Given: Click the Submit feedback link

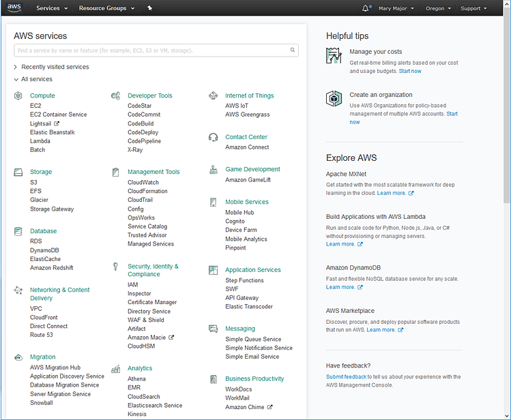Looking at the screenshot, I should [x=346, y=376].
